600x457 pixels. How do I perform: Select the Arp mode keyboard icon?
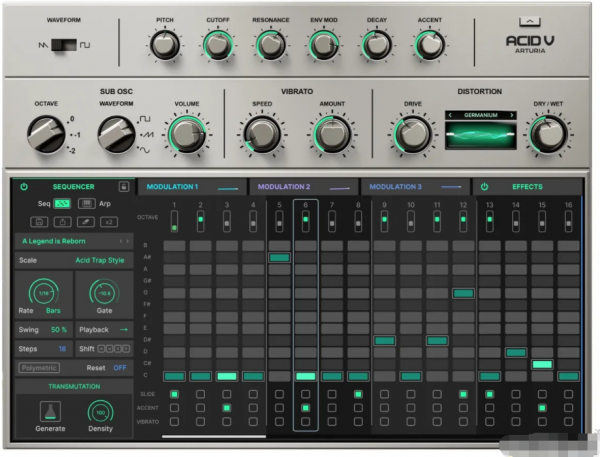point(86,204)
